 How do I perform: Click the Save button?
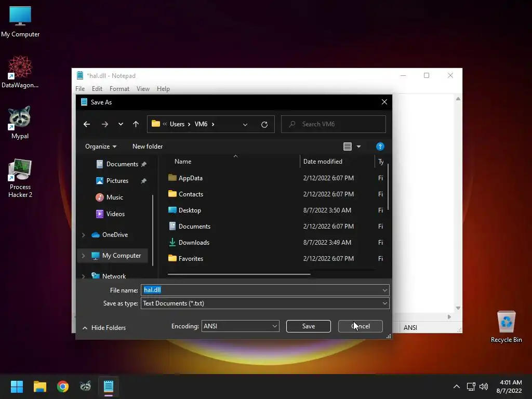[309, 326]
